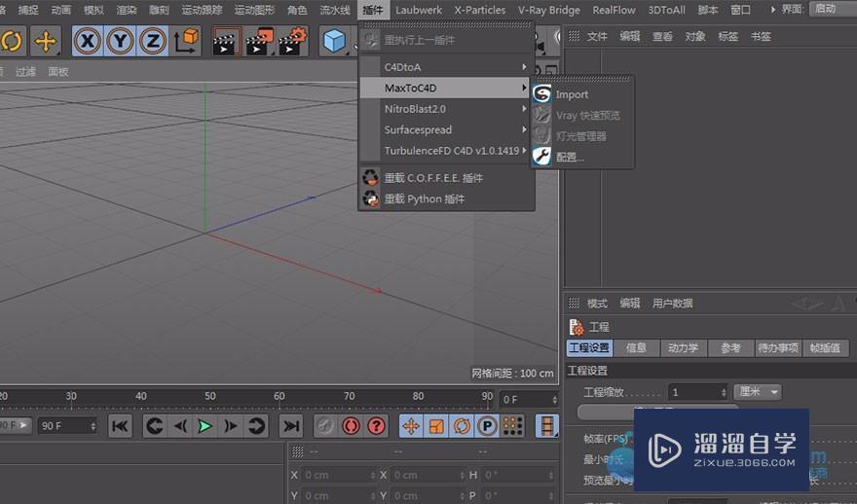This screenshot has height=504, width=857.
Task: Click the current frame field 0 F
Action: tap(529, 400)
